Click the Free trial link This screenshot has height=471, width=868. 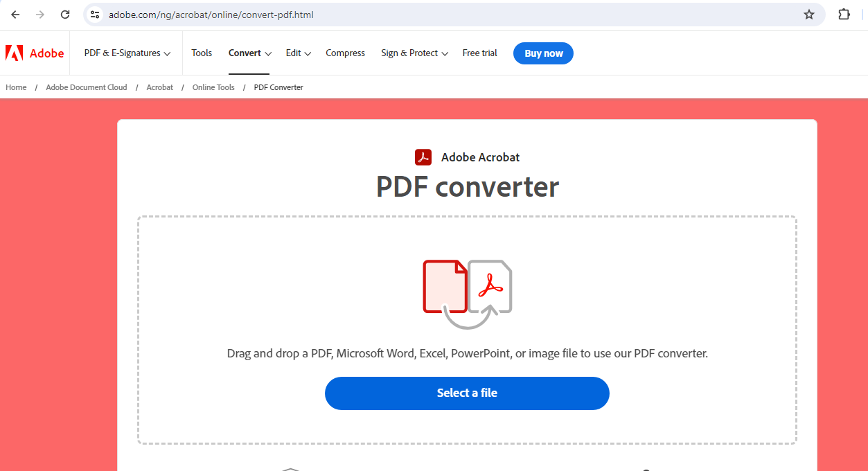[480, 53]
